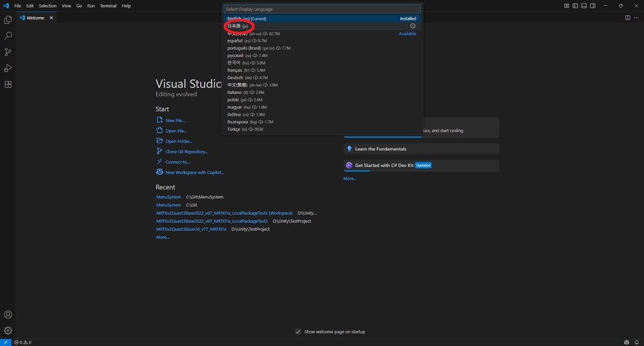This screenshot has height=346, width=644.
Task: Click the Clone Git Repository link
Action: click(186, 152)
